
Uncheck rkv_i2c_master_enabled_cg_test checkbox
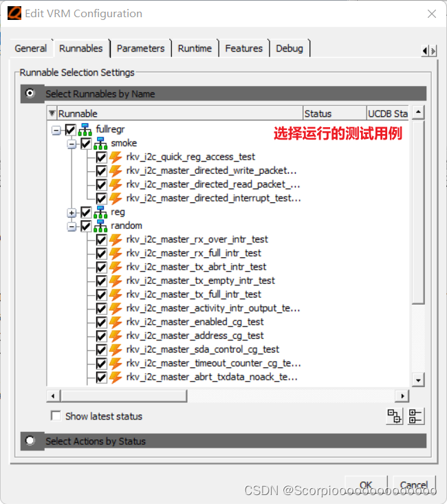click(x=101, y=322)
